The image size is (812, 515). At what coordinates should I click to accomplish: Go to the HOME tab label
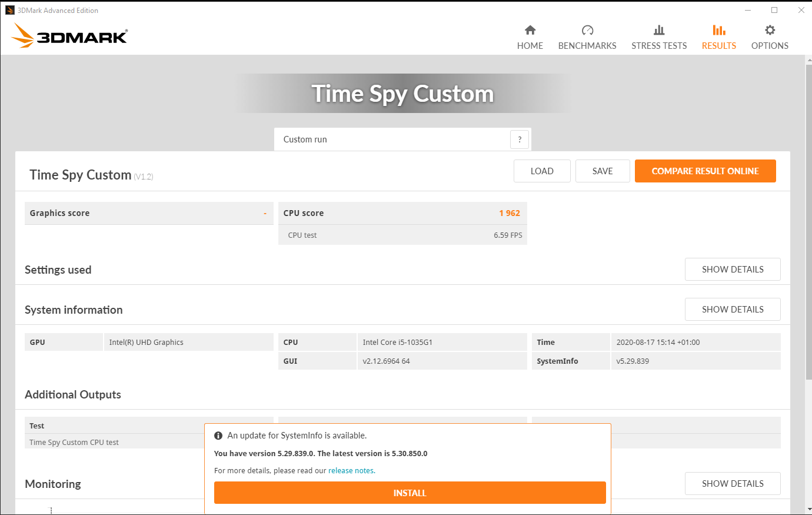(x=530, y=45)
